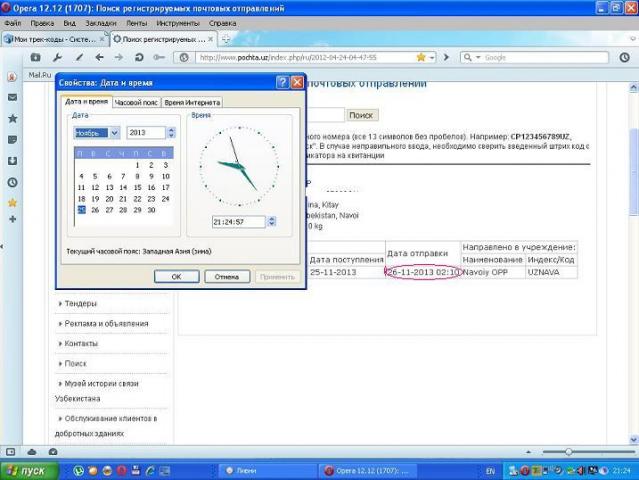Click the Opera sidebar Mail panel icon
Image resolution: width=639 pixels, height=480 pixels.
(12, 97)
